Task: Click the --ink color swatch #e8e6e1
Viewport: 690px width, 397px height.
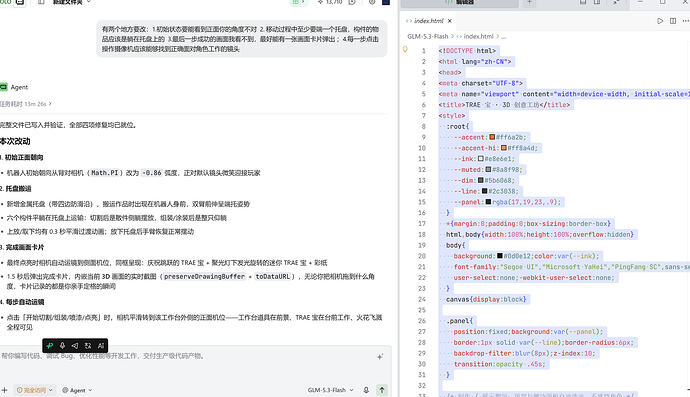Action: [x=481, y=158]
